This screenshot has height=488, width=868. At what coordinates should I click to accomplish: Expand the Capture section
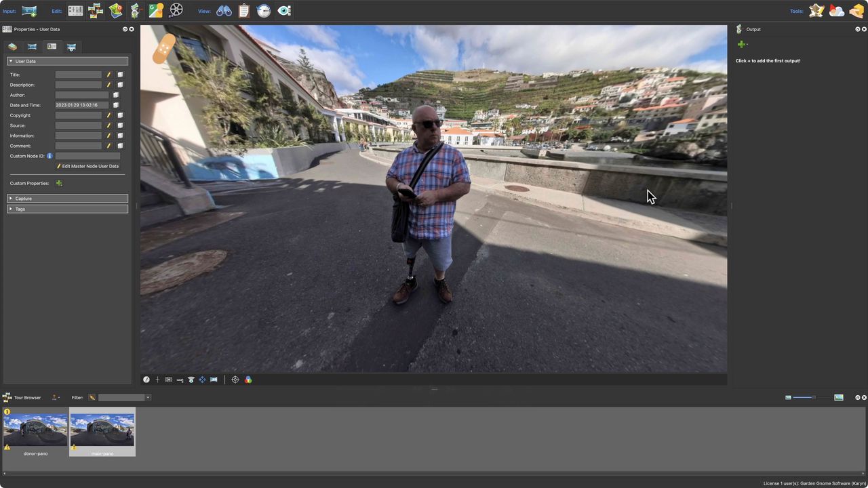(x=23, y=198)
